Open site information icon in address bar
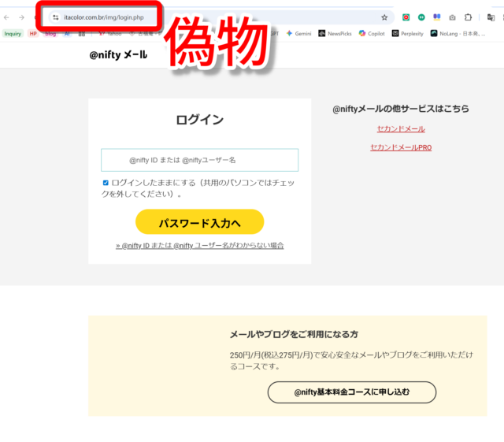The width and height of the screenshot is (504, 442). tap(56, 17)
